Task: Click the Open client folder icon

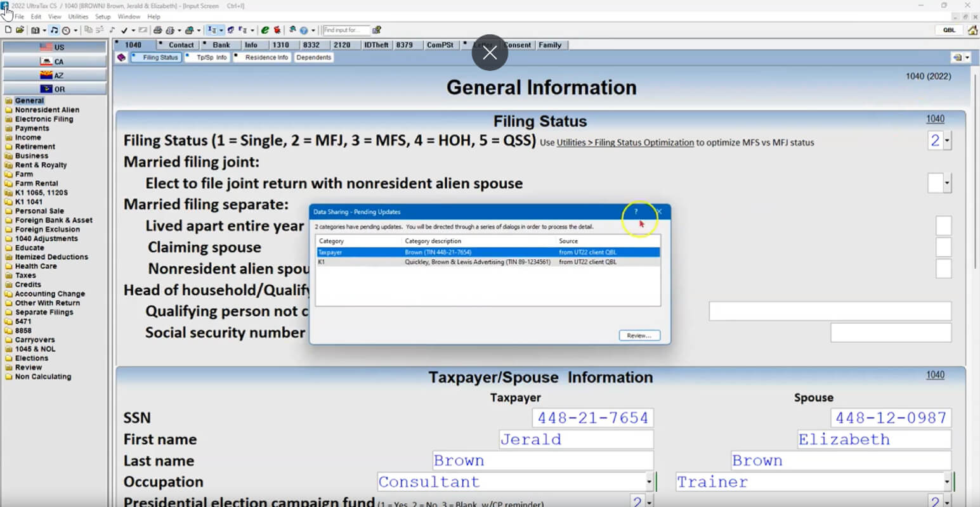Action: [20, 30]
